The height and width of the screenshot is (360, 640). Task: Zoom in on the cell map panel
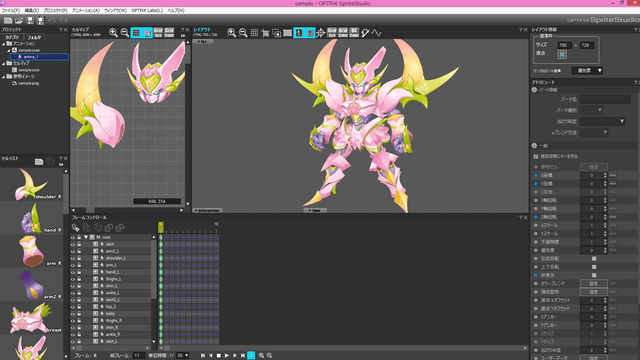pyautogui.click(x=113, y=33)
